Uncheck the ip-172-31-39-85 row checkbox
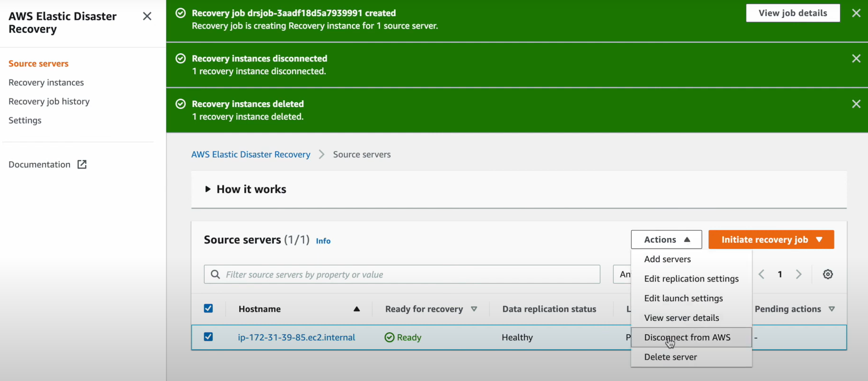The height and width of the screenshot is (381, 868). [x=208, y=337]
